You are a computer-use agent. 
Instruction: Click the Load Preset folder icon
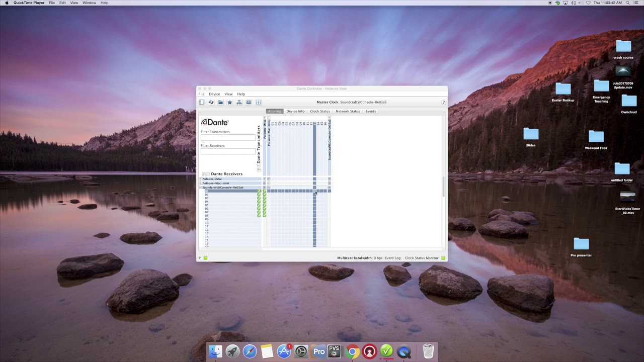pos(220,102)
